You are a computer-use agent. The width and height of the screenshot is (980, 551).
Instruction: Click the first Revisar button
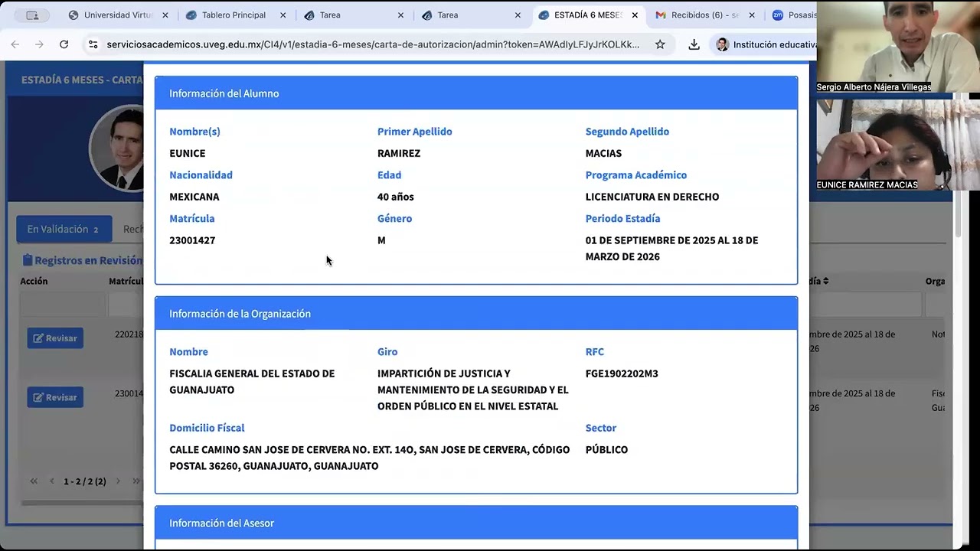click(55, 338)
